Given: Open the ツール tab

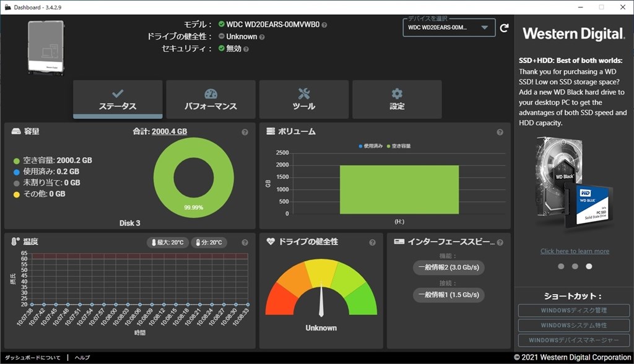Looking at the screenshot, I should (x=303, y=100).
